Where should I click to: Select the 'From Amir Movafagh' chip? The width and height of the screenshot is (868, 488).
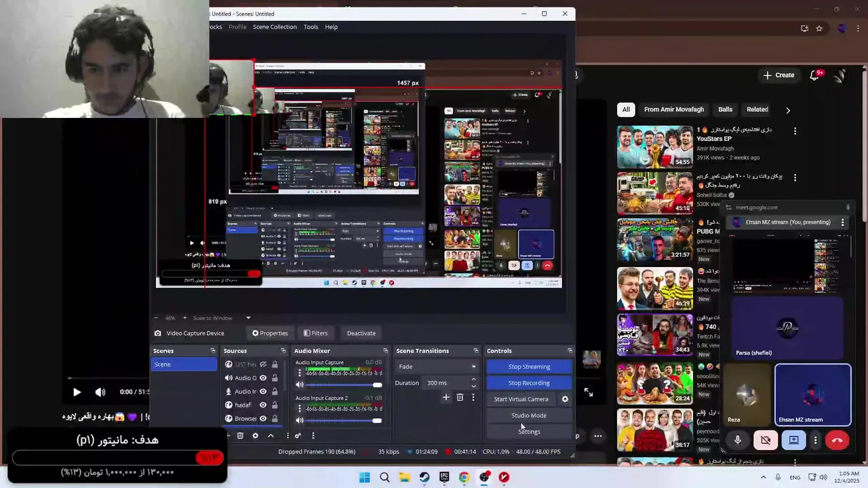click(x=673, y=110)
